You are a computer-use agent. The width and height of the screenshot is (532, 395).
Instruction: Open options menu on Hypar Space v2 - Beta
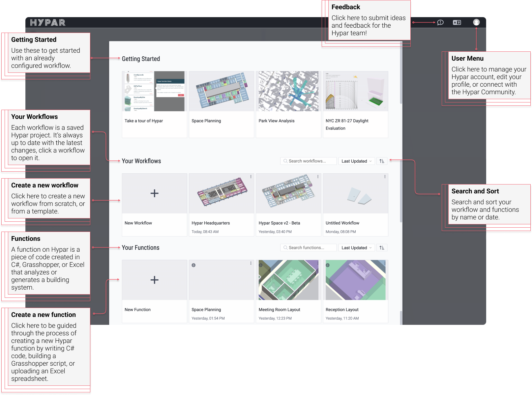click(318, 177)
